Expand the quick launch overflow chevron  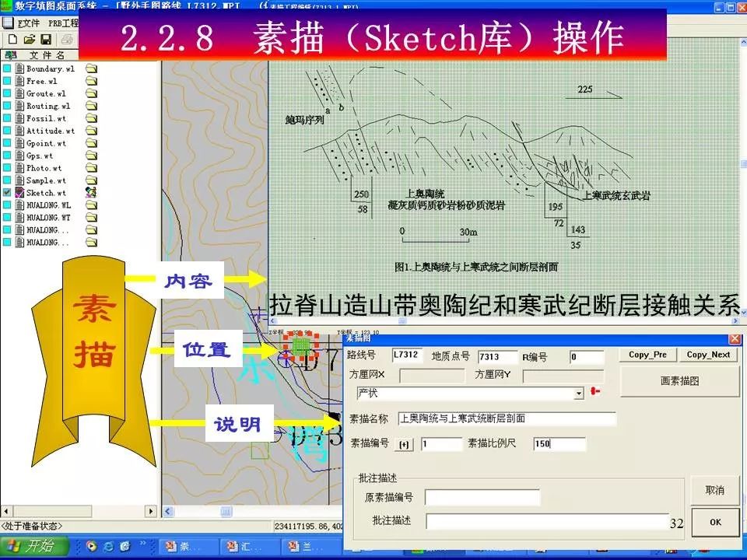click(142, 544)
